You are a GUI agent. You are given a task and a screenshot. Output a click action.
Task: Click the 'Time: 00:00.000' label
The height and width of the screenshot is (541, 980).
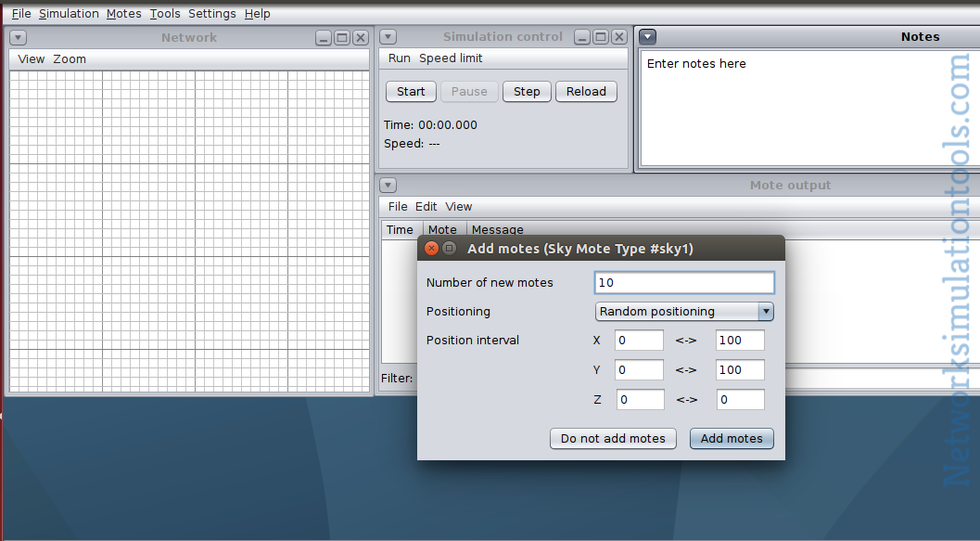pos(430,125)
